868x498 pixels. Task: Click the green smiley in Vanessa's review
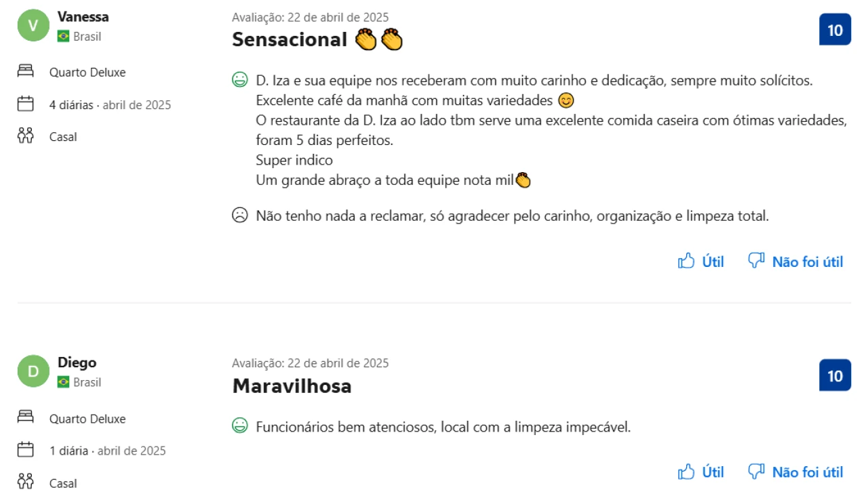point(239,81)
